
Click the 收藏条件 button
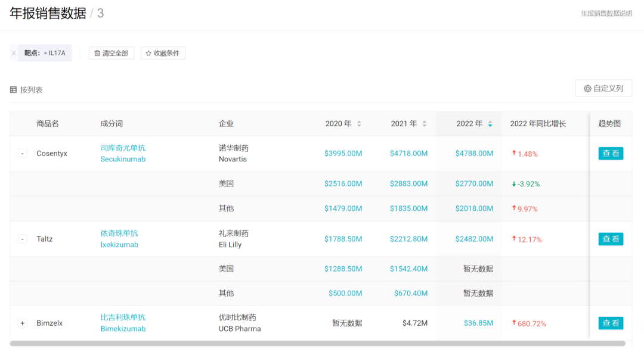pyautogui.click(x=163, y=54)
